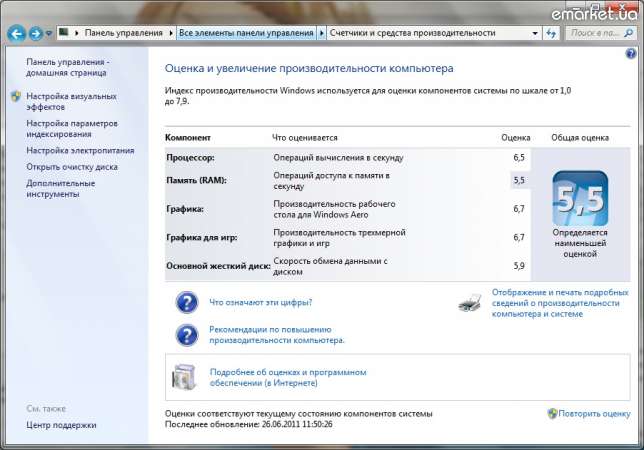
Task: Click Последнее обновление: 26.06.2011 text
Action: coord(248,424)
